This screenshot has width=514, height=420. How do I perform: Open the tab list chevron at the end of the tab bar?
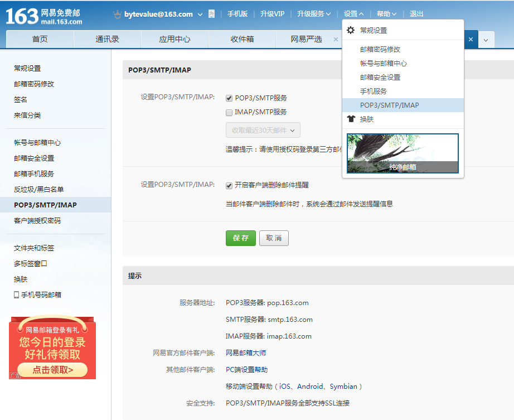pos(486,40)
